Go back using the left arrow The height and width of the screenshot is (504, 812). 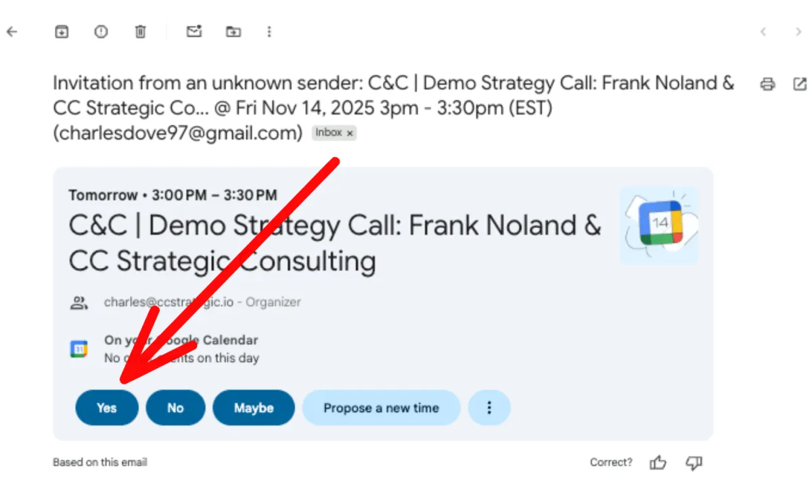point(12,32)
